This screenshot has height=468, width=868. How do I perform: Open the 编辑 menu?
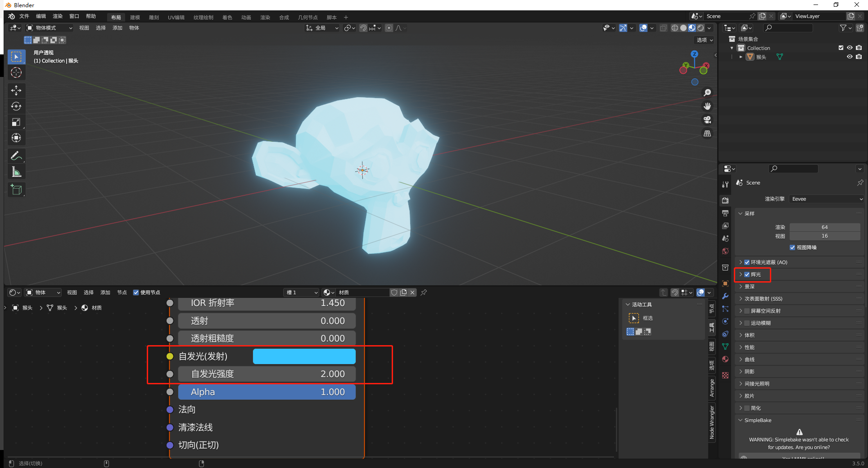point(41,16)
